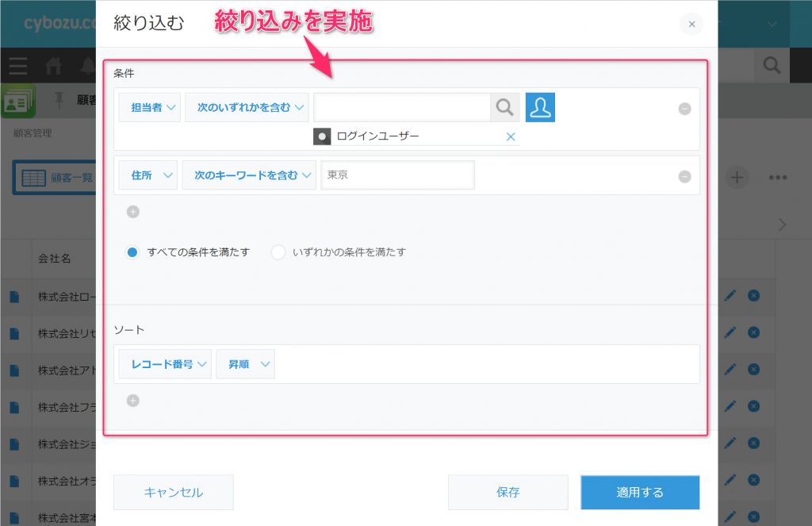This screenshot has width=812, height=526.
Task: Click the magnifier icon in the 担当者 condition
Action: 504,107
